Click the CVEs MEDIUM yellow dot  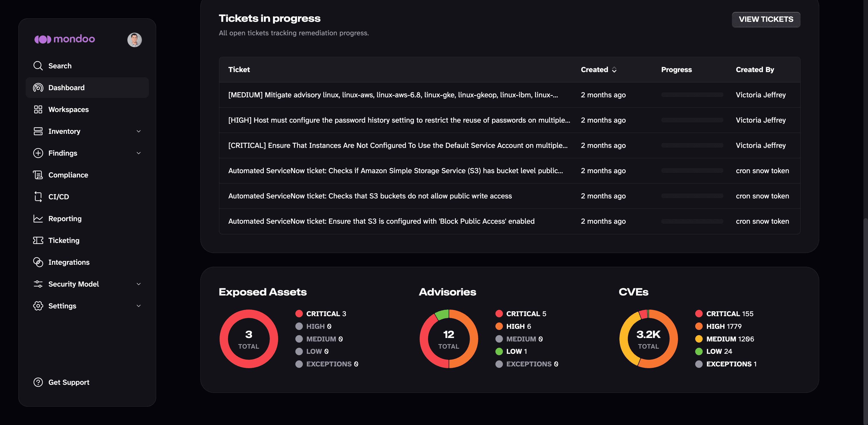coord(699,339)
